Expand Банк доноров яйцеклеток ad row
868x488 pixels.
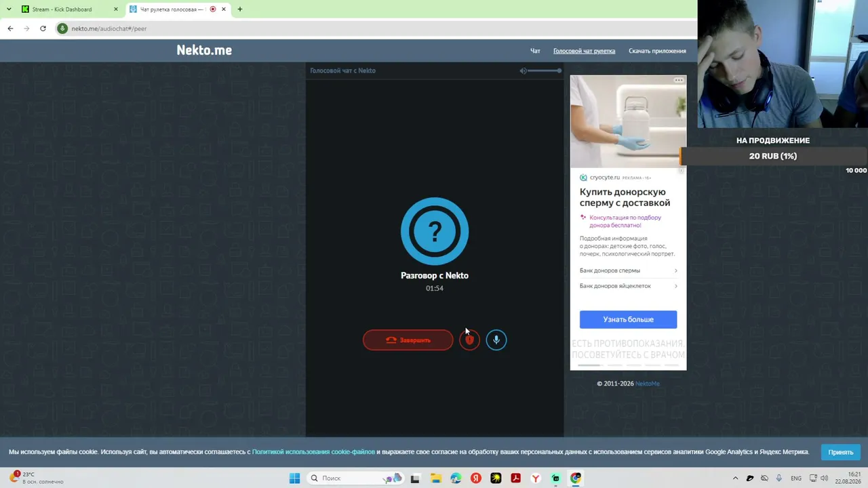tap(628, 286)
